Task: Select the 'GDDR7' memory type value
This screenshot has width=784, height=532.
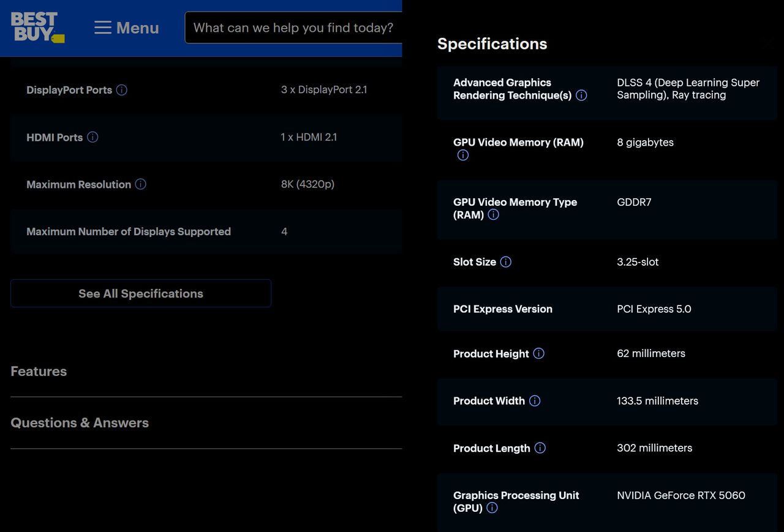Action: coord(634,202)
